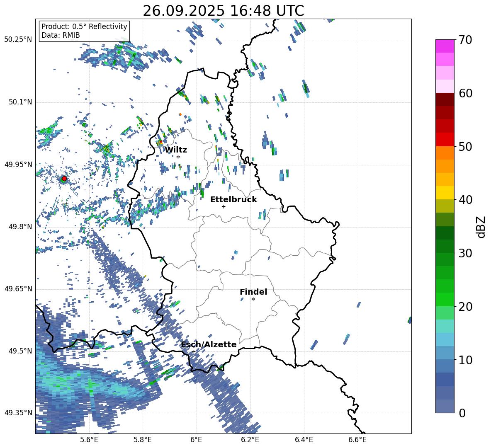Pick the bright green swatch just above 20 dBZ

[x=445, y=300]
